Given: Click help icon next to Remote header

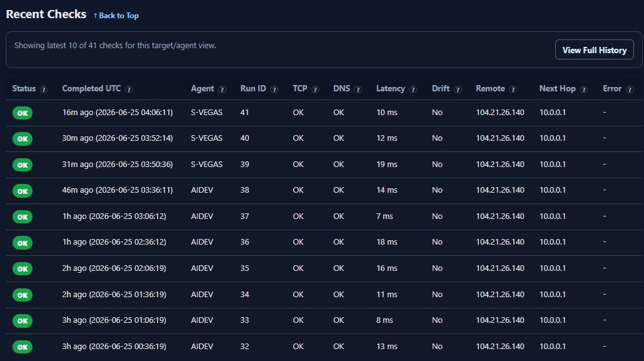Looking at the screenshot, I should click(513, 89).
